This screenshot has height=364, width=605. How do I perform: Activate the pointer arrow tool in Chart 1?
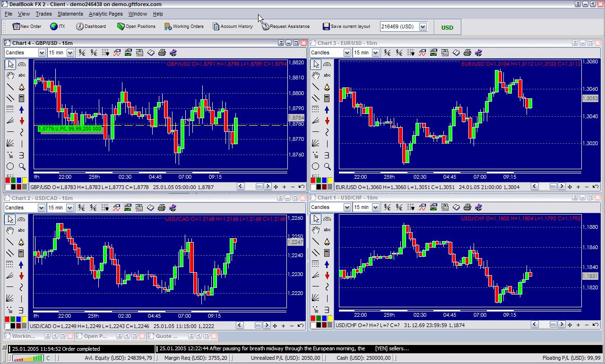[x=316, y=219]
